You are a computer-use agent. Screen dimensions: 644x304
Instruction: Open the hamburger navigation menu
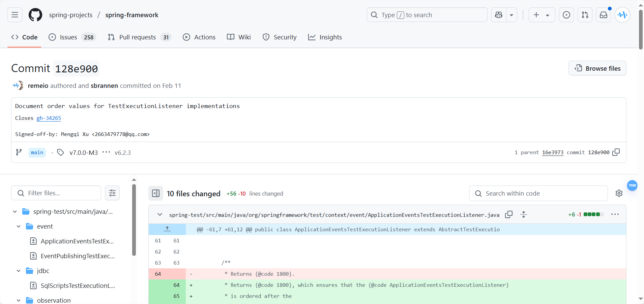15,15
